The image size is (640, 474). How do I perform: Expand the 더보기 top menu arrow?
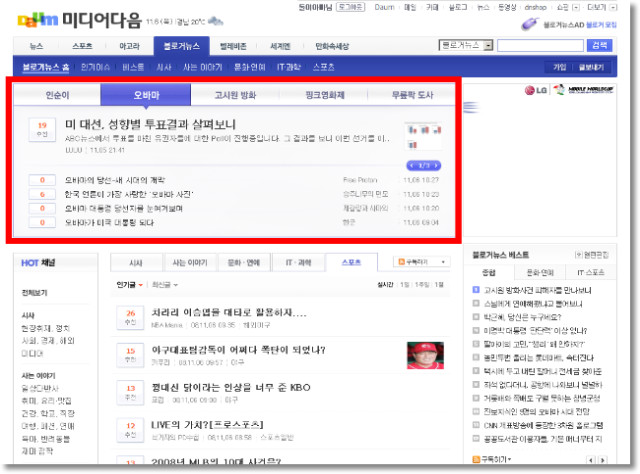click(613, 7)
